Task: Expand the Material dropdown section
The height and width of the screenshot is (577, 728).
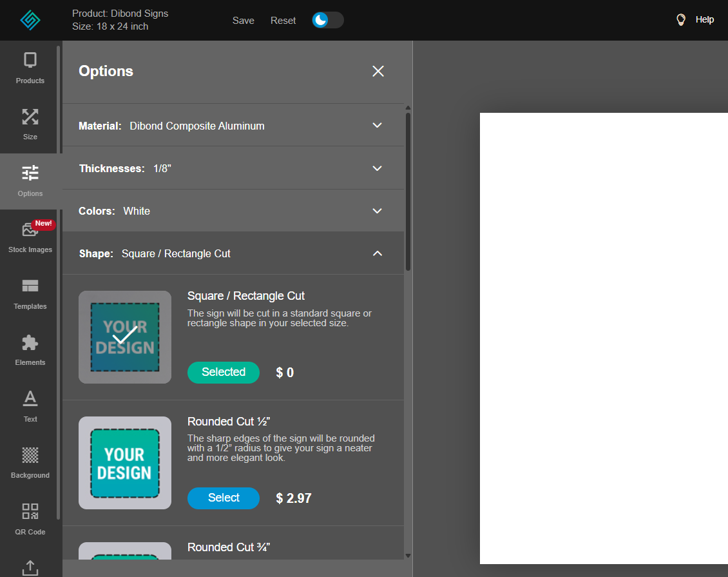Action: tap(378, 125)
